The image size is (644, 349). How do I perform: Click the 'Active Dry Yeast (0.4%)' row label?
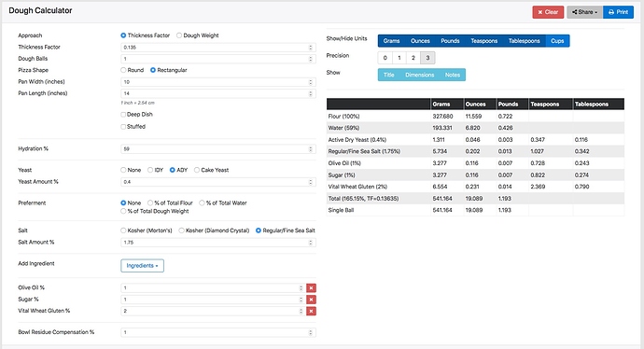tap(357, 140)
